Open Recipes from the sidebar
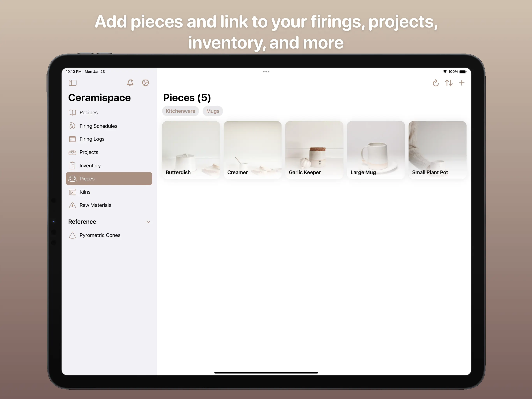The image size is (532, 399). 88,113
